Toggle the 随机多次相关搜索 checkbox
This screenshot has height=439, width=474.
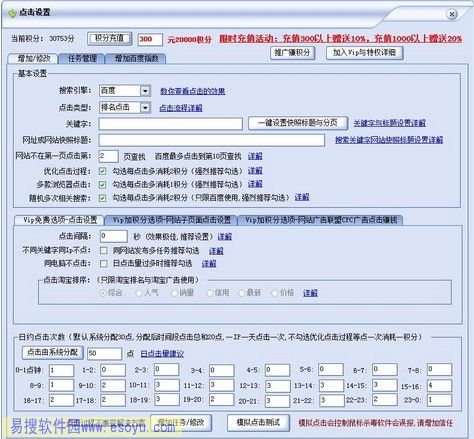point(103,198)
